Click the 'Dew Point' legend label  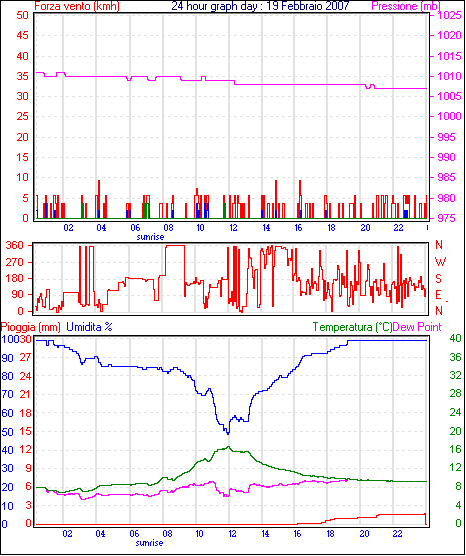[x=417, y=327]
